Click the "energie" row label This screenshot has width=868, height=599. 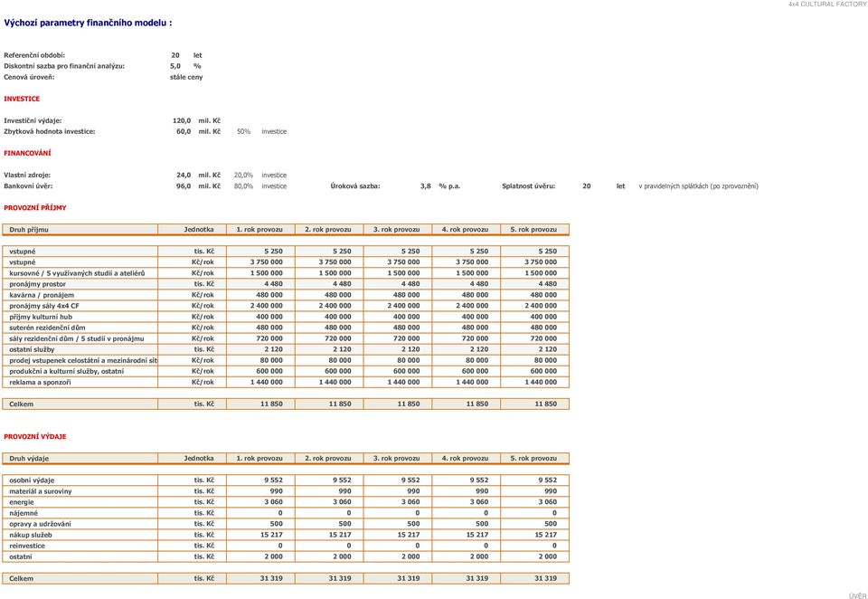pos(21,502)
